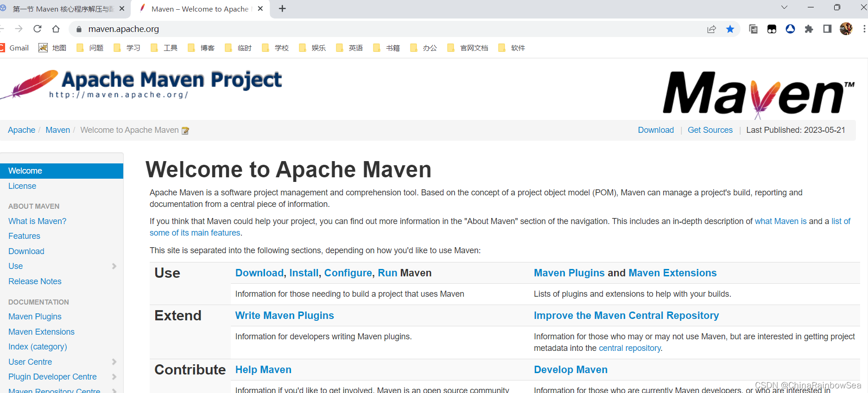Viewport: 868px width, 393px height.
Task: Expand the User Centre submenu arrow
Action: click(x=114, y=362)
